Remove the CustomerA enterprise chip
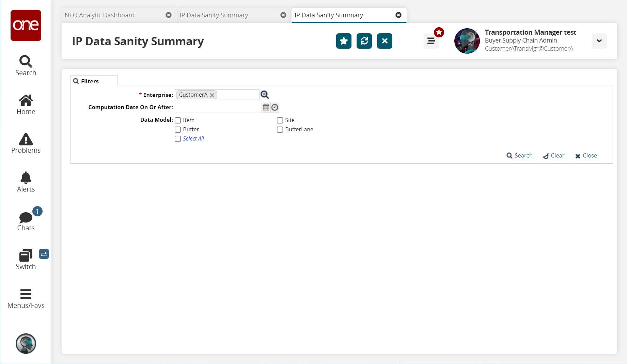The width and height of the screenshot is (627, 364). coord(212,95)
